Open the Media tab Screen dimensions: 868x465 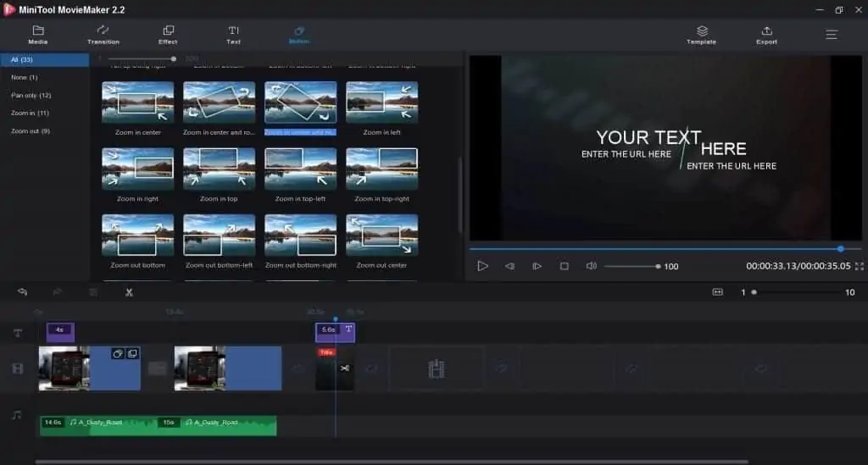point(37,35)
